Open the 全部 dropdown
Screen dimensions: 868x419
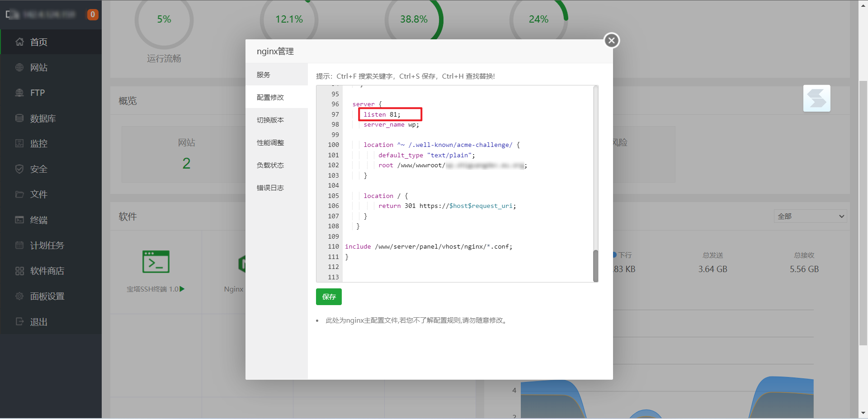click(x=810, y=216)
